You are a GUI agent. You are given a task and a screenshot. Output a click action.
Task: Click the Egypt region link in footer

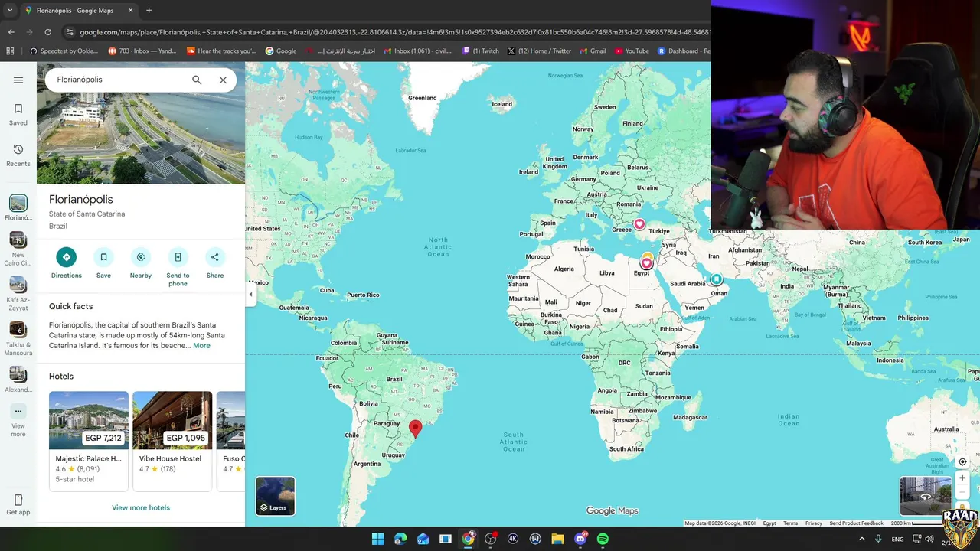point(769,523)
